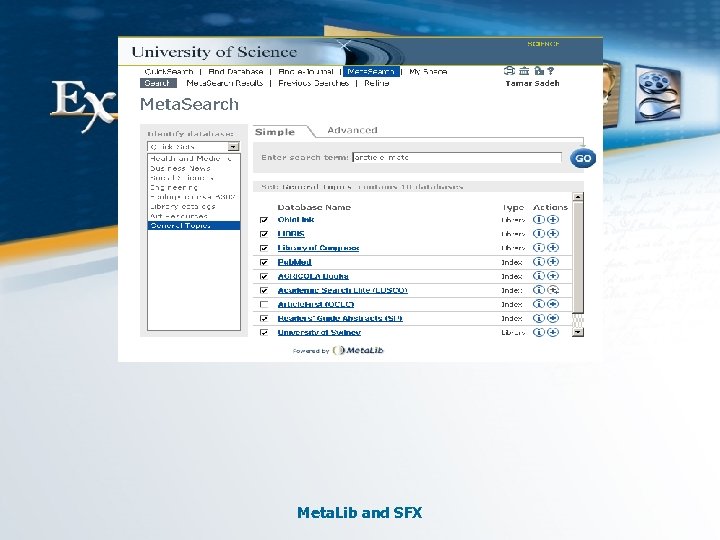Viewport: 720px width, 540px height.
Task: Select Business News in the sets list
Action: pyautogui.click(x=180, y=168)
